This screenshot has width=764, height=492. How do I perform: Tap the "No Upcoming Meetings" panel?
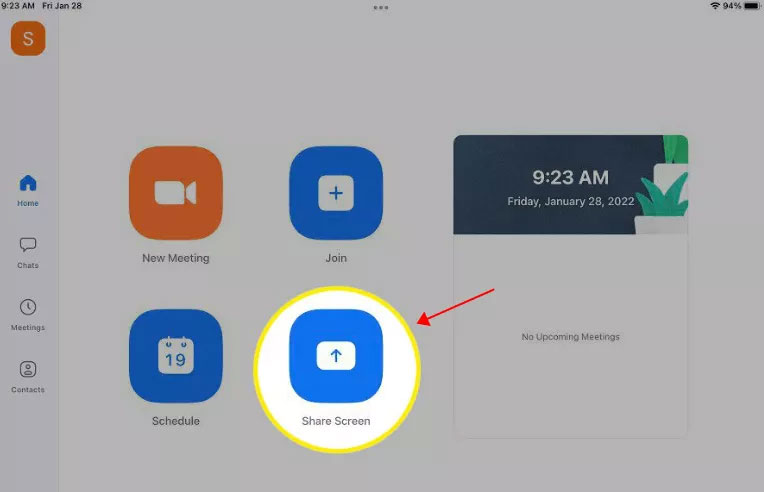point(570,337)
